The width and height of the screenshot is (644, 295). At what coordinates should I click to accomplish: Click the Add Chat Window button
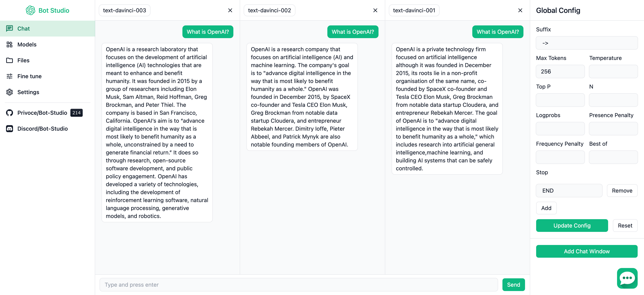click(x=587, y=251)
